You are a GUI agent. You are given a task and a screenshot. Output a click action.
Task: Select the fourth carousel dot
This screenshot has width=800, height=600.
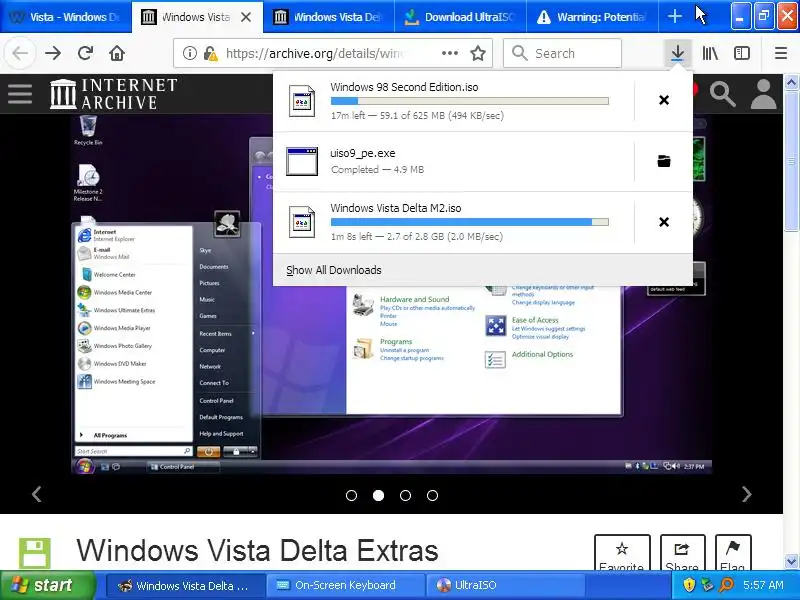tap(433, 495)
